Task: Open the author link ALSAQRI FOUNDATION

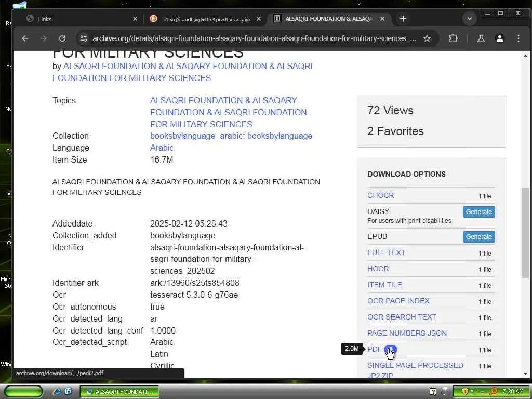Action: tap(182, 72)
